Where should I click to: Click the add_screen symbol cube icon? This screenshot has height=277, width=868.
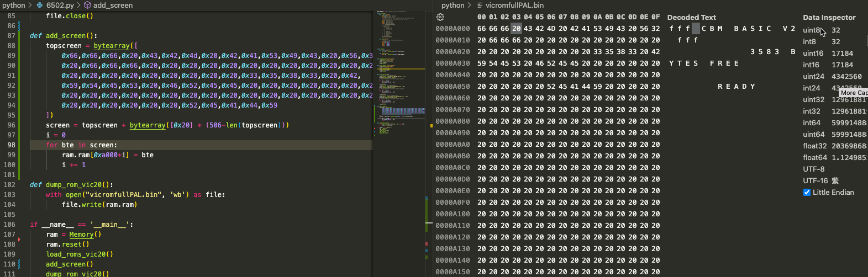tap(87, 5)
